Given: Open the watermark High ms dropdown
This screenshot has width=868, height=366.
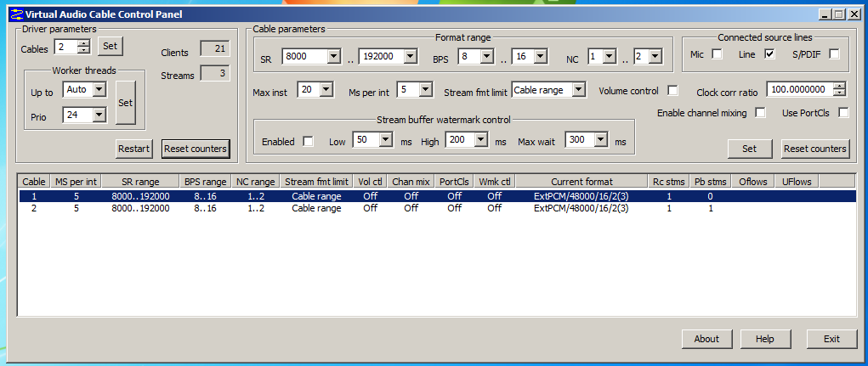Looking at the screenshot, I should pyautogui.click(x=481, y=140).
